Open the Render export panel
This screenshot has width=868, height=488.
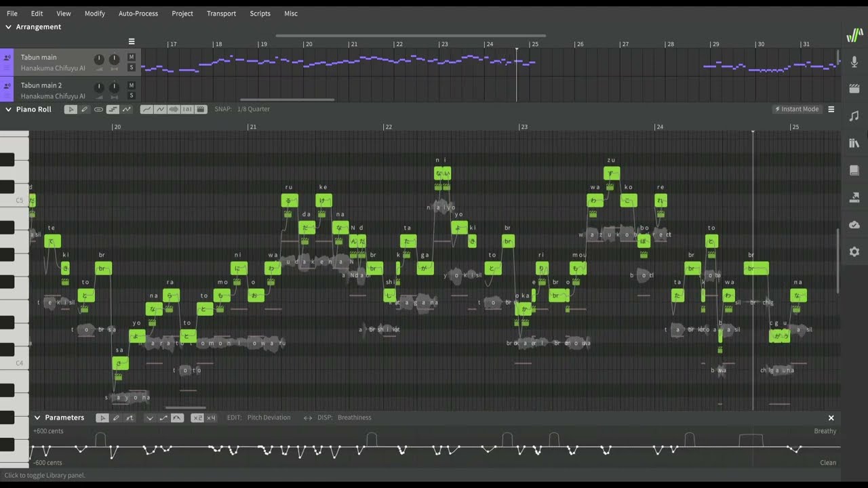point(854,197)
